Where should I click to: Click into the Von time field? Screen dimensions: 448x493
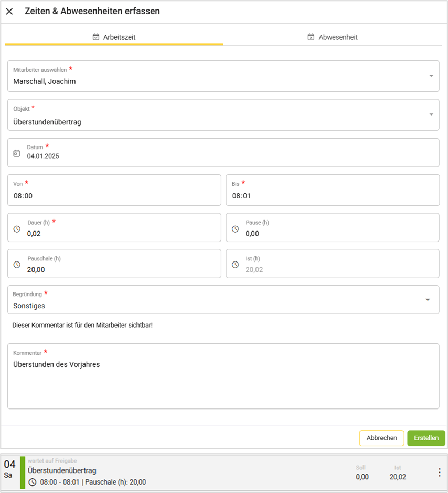pos(114,196)
